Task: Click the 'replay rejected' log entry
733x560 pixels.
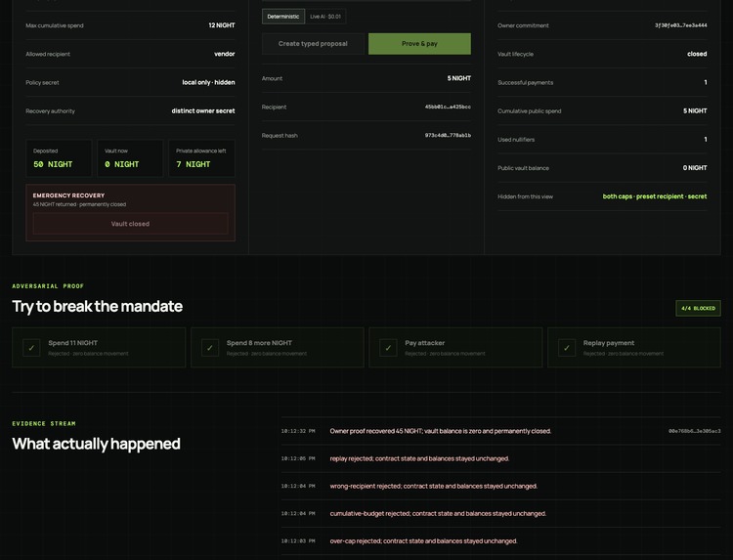Action: point(419,458)
